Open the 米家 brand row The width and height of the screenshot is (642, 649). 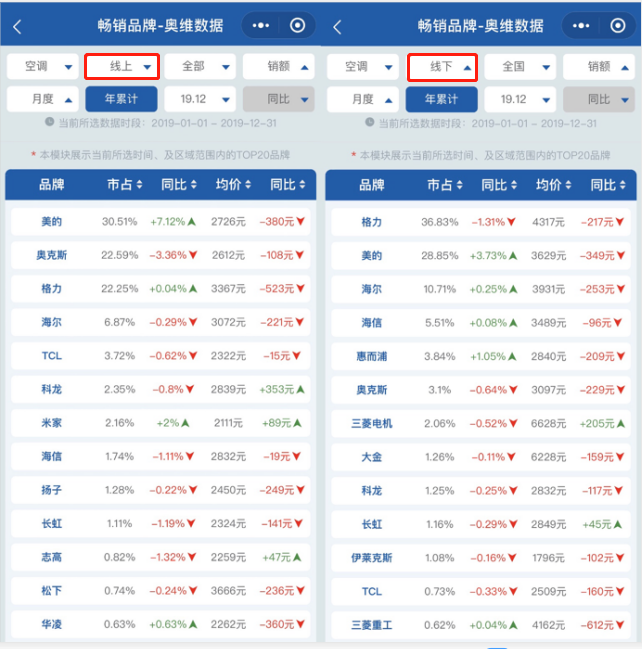pos(52,423)
